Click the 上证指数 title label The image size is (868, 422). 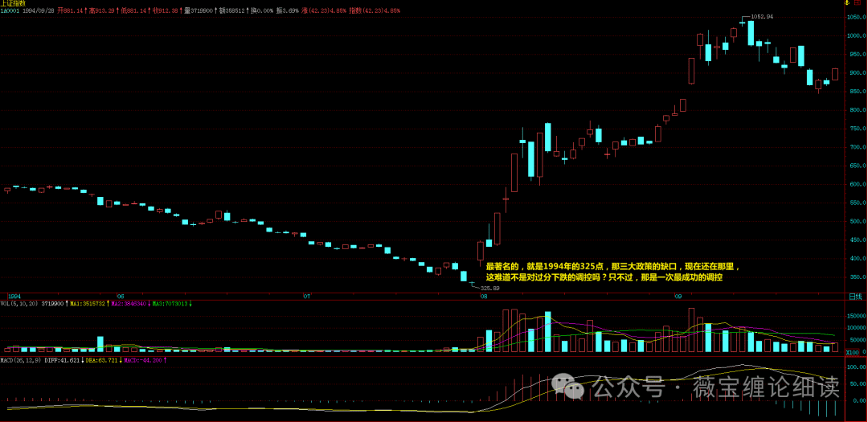(x=11, y=3)
